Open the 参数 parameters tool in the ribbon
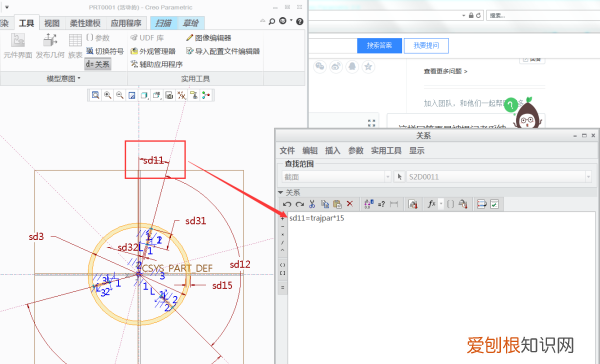This screenshot has height=364, width=600. 98,38
